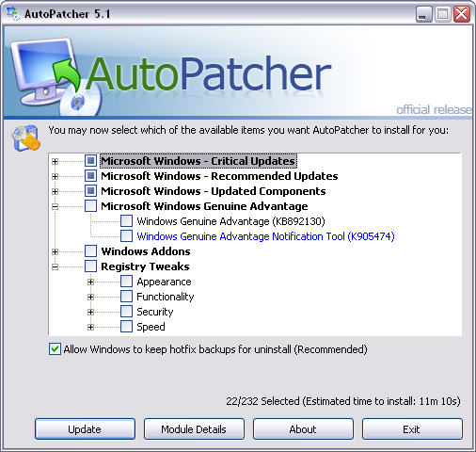Open Module Details
This screenshot has width=476, height=452.
coord(194,429)
